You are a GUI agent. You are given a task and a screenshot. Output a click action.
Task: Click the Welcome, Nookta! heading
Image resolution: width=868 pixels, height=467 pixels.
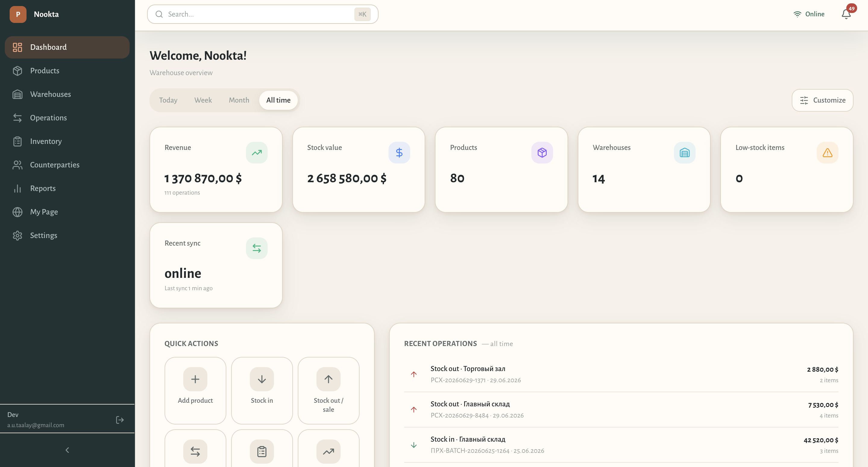point(198,56)
